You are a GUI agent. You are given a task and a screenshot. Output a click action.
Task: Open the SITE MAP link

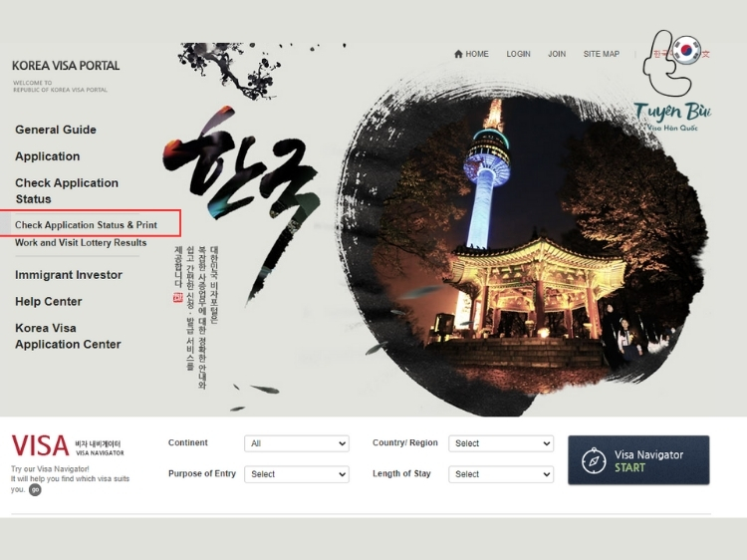point(602,54)
